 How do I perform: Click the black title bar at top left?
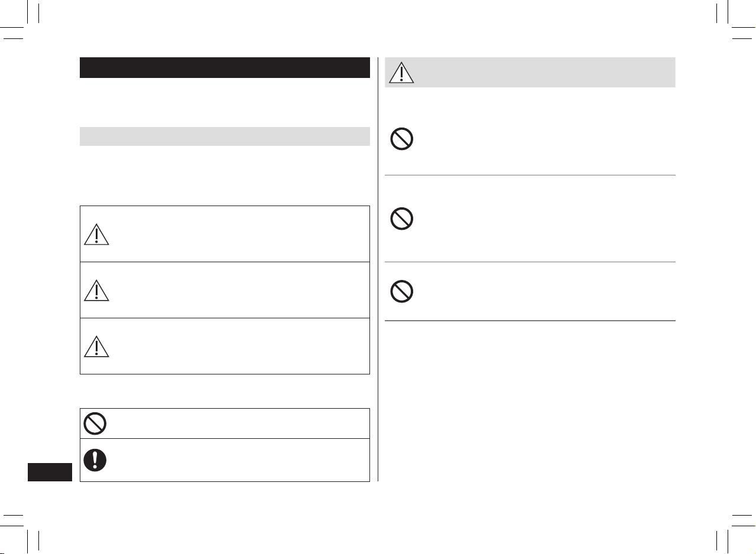point(225,67)
